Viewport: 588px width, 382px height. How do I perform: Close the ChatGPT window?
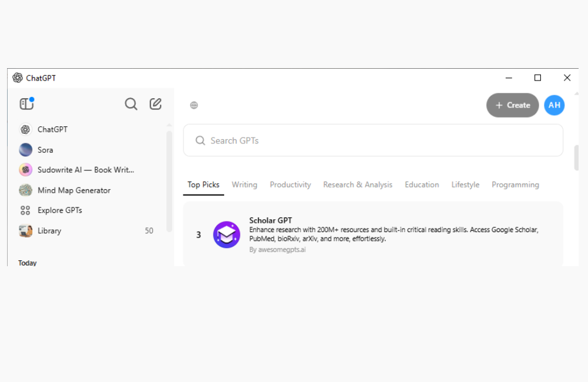coord(567,78)
